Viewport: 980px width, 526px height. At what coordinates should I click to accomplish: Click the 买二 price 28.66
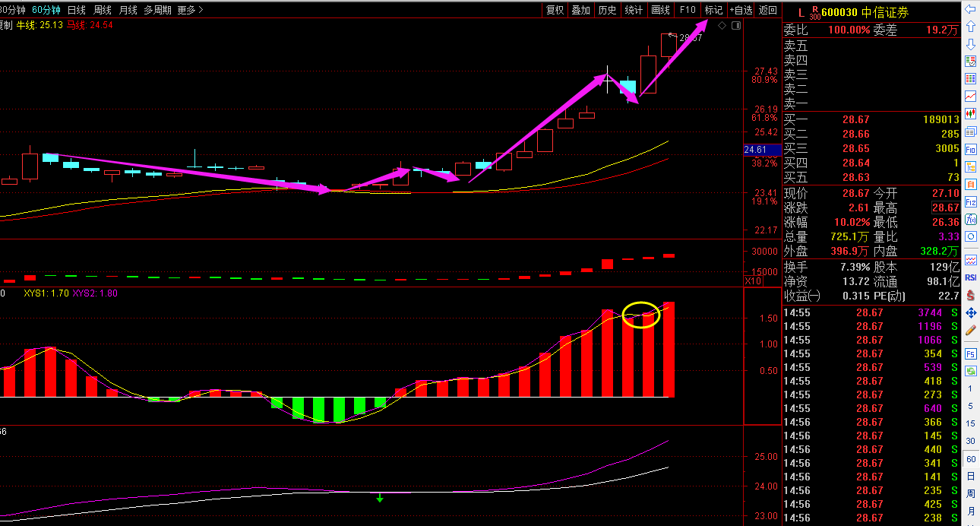click(x=855, y=135)
